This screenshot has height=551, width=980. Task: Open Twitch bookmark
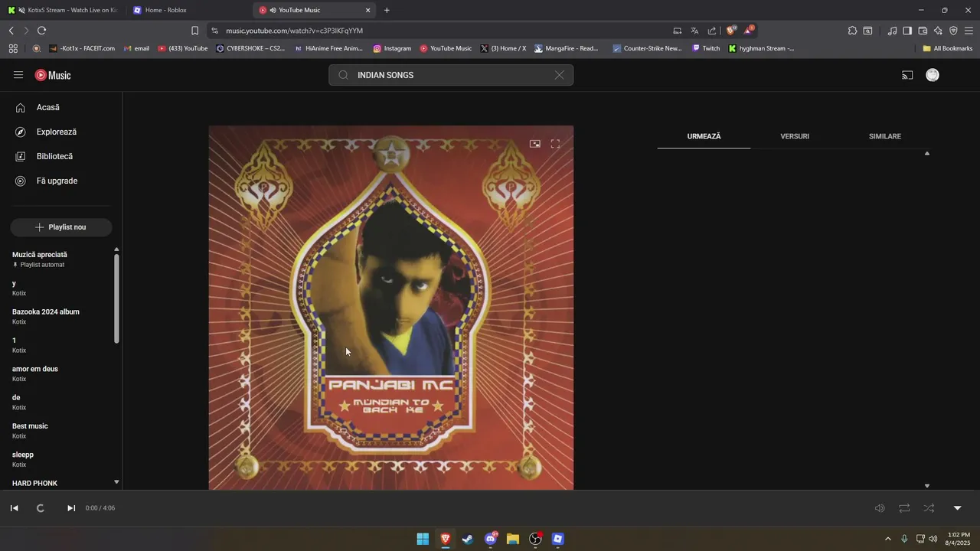(706, 48)
